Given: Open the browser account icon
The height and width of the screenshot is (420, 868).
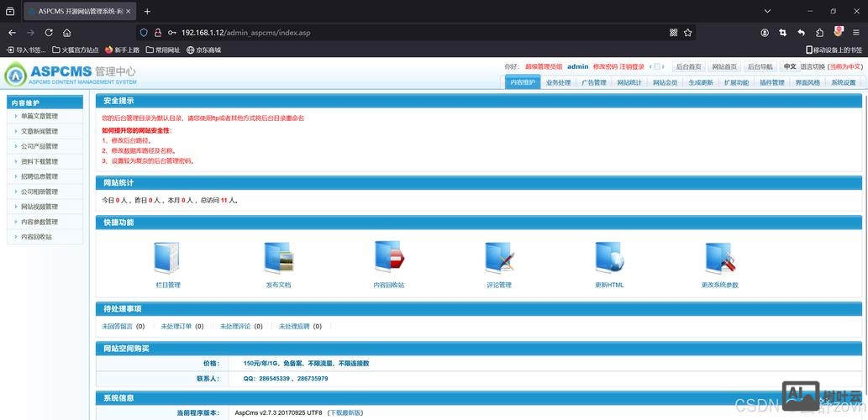Looking at the screenshot, I should (x=765, y=33).
